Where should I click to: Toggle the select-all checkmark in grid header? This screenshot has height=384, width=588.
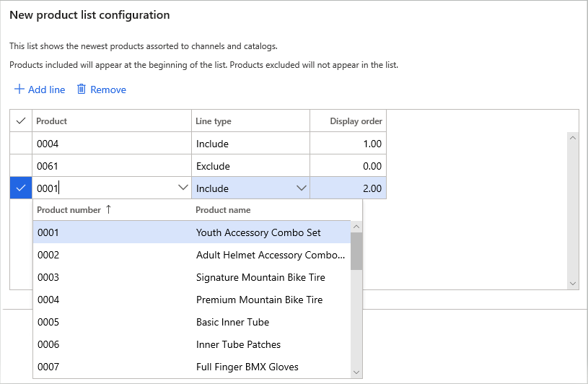tap(21, 121)
